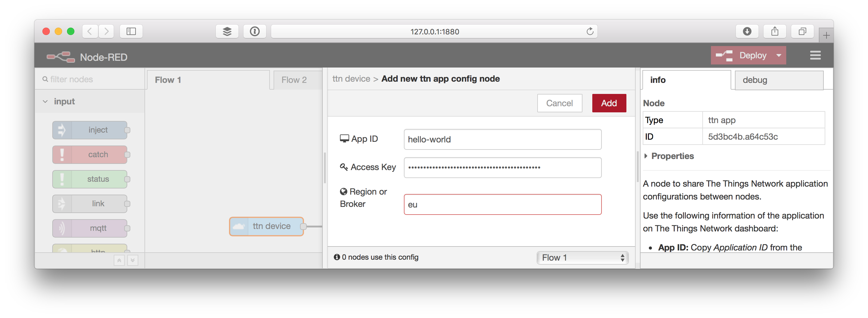Click the yellow minimize window button
The image size is (868, 318).
click(x=58, y=31)
